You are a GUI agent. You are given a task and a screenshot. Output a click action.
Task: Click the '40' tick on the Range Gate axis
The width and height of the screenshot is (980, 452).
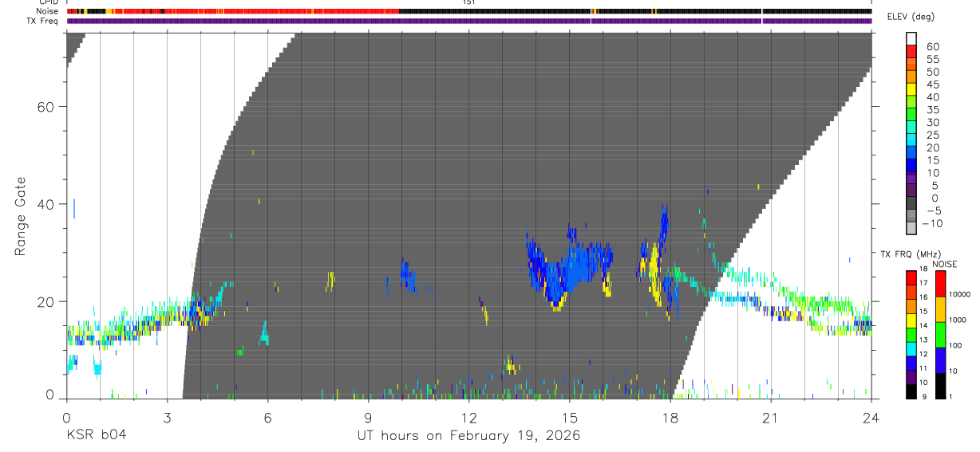click(x=47, y=204)
